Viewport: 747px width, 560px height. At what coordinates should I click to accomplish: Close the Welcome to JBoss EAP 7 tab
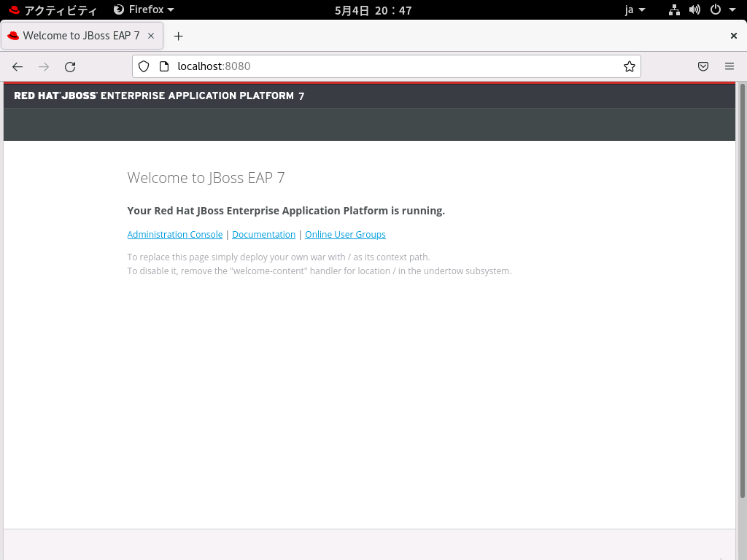coord(151,36)
